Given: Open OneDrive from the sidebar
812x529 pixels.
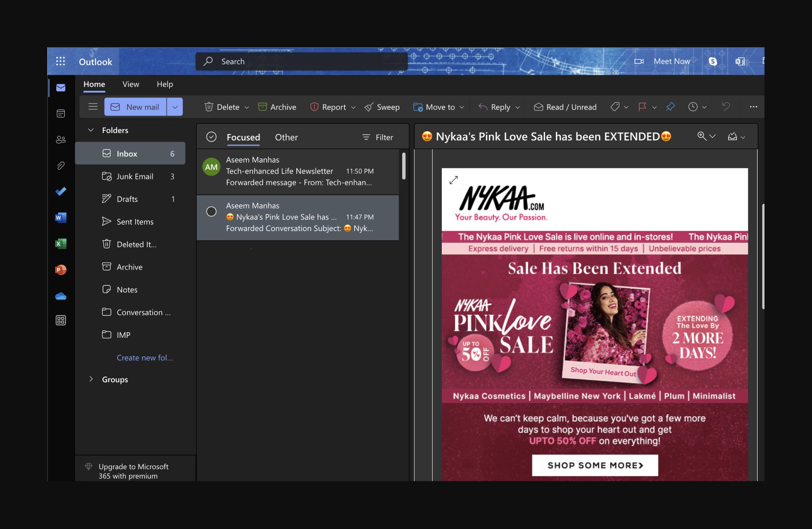Looking at the screenshot, I should (x=61, y=296).
